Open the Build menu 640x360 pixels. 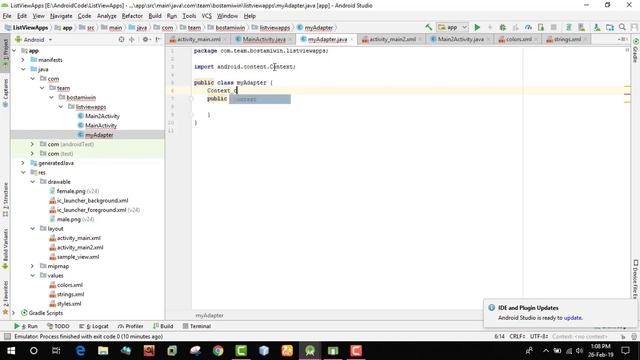155,16
